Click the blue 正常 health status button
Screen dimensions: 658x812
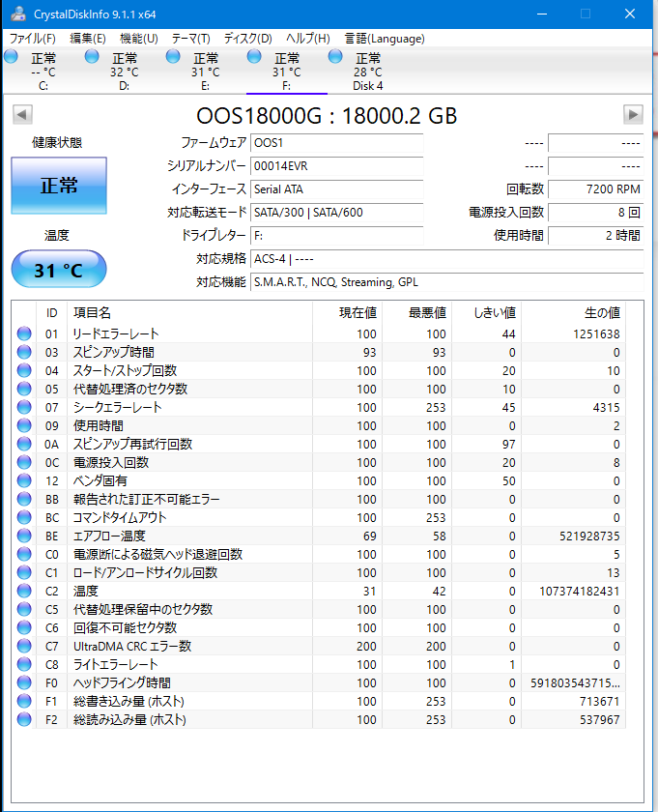click(59, 186)
